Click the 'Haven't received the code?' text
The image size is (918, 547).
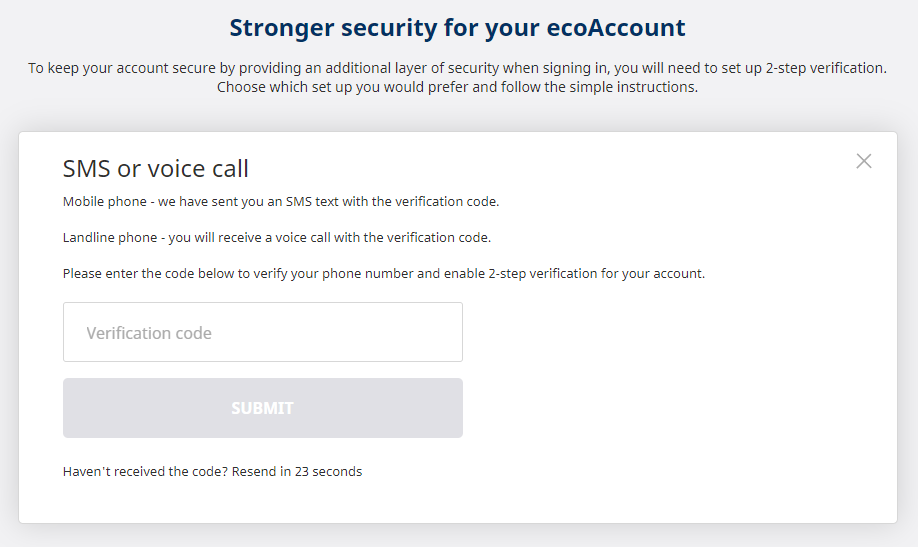pyautogui.click(x=145, y=471)
